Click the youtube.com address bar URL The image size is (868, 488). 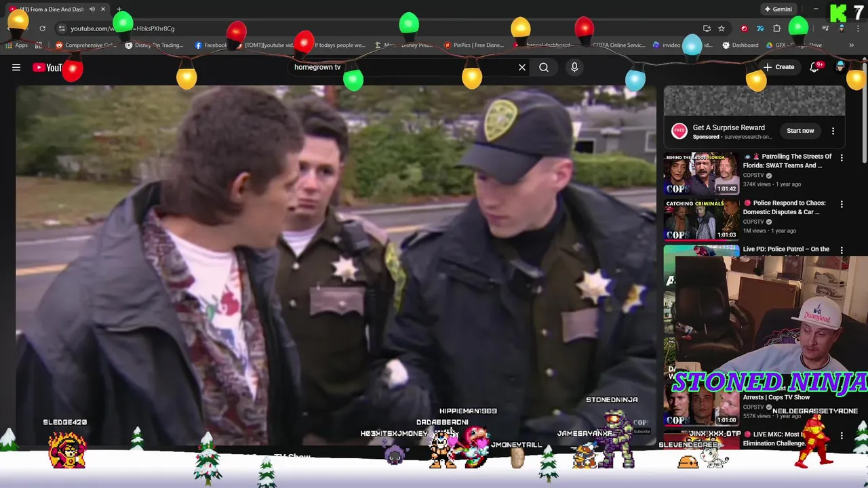pyautogui.click(x=123, y=28)
